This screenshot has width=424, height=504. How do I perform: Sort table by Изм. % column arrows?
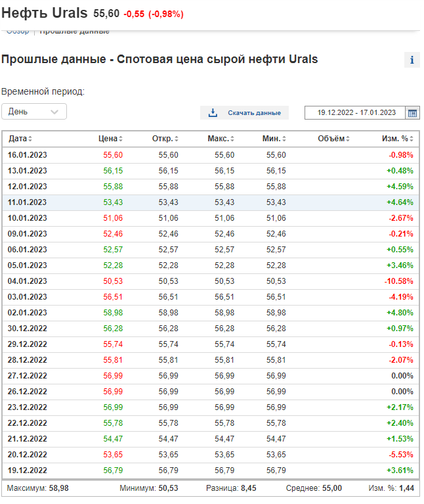pos(412,139)
